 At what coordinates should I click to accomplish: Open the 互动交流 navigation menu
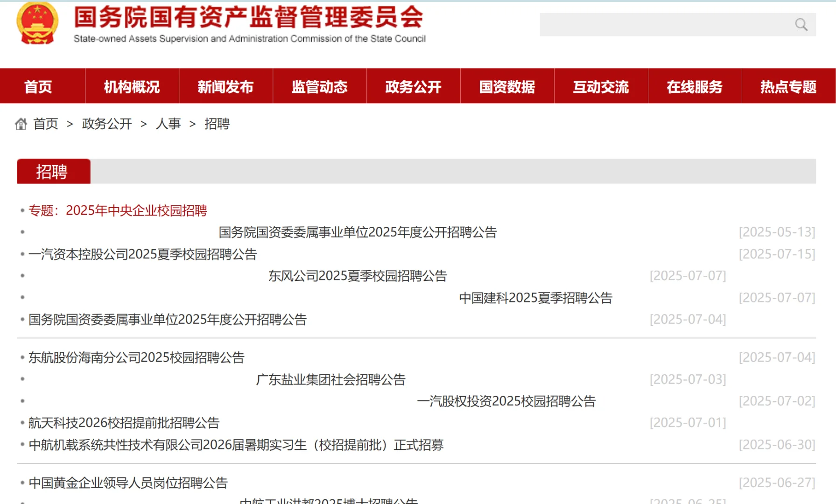click(601, 86)
